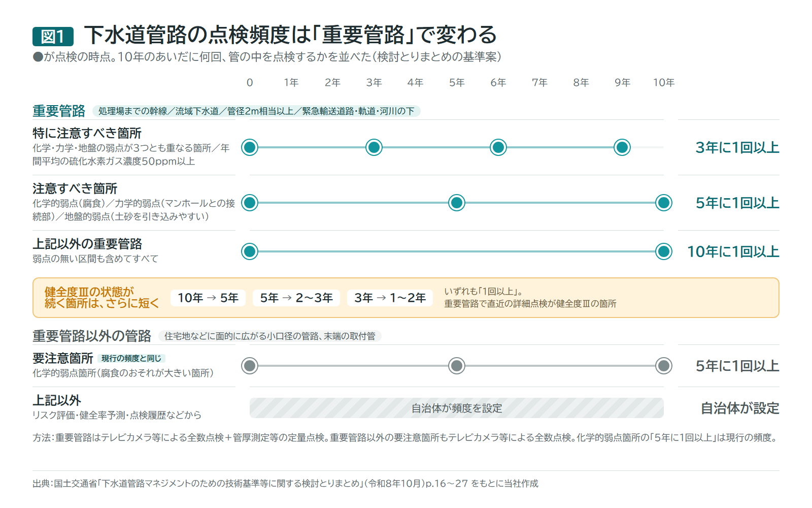812x508 pixels.
Task: Click the 4年 axis label
Action: point(415,82)
